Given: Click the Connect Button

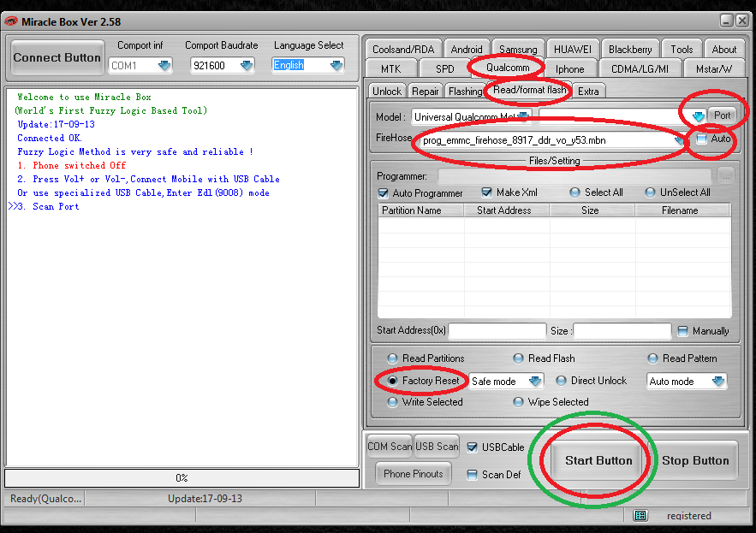Looking at the screenshot, I should pos(57,57).
